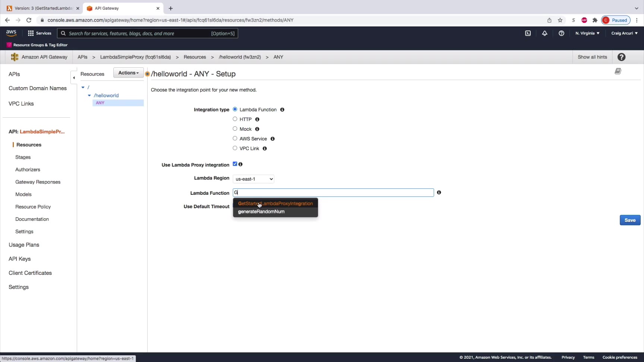Open the Craig Arcuri account menu
644x362 pixels.
click(x=624, y=33)
